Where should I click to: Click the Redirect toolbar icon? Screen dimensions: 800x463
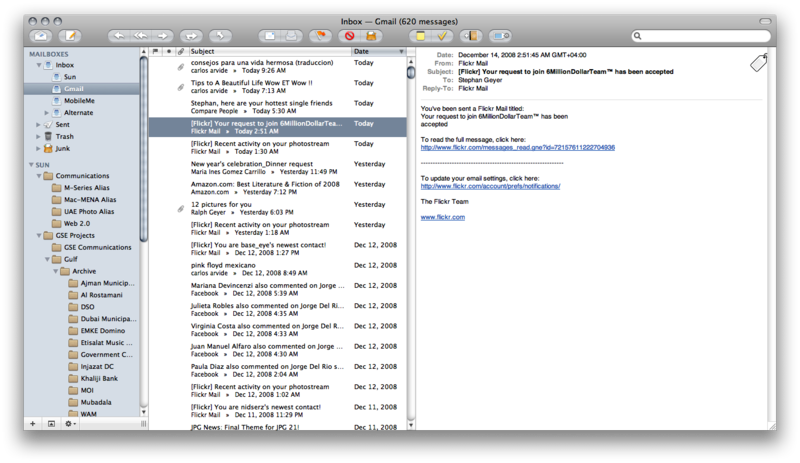pyautogui.click(x=191, y=36)
